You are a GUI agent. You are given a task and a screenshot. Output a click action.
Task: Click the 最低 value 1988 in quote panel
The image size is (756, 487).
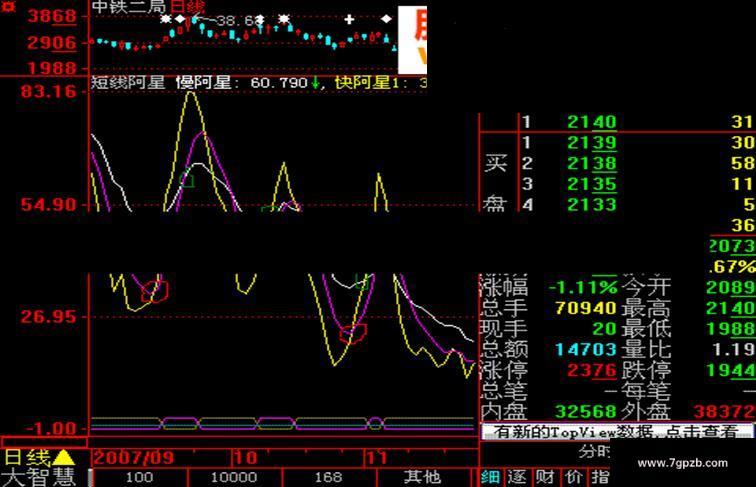pyautogui.click(x=731, y=329)
